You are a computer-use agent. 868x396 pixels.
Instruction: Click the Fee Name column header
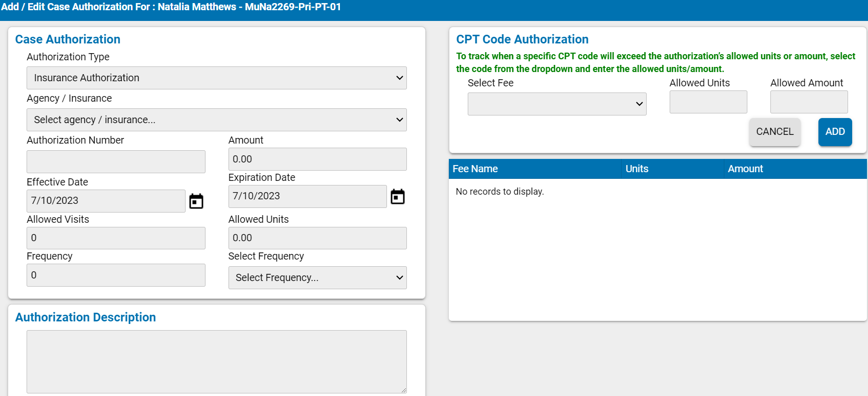click(x=475, y=169)
